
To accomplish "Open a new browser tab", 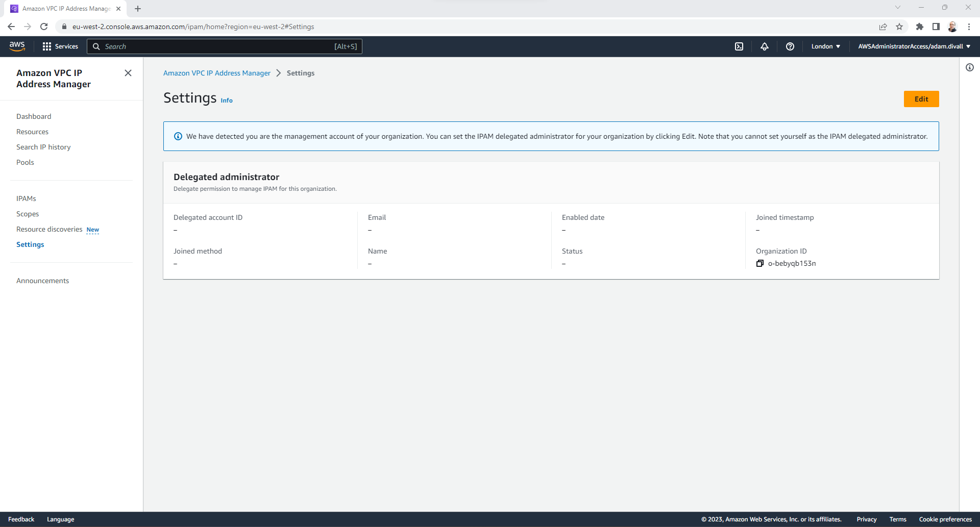I will tap(138, 9).
